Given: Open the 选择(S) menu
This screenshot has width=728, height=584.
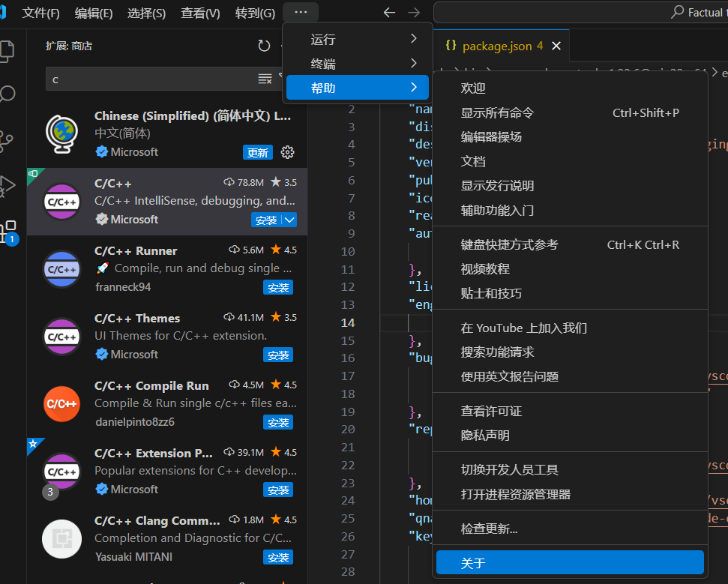Looking at the screenshot, I should tap(147, 13).
